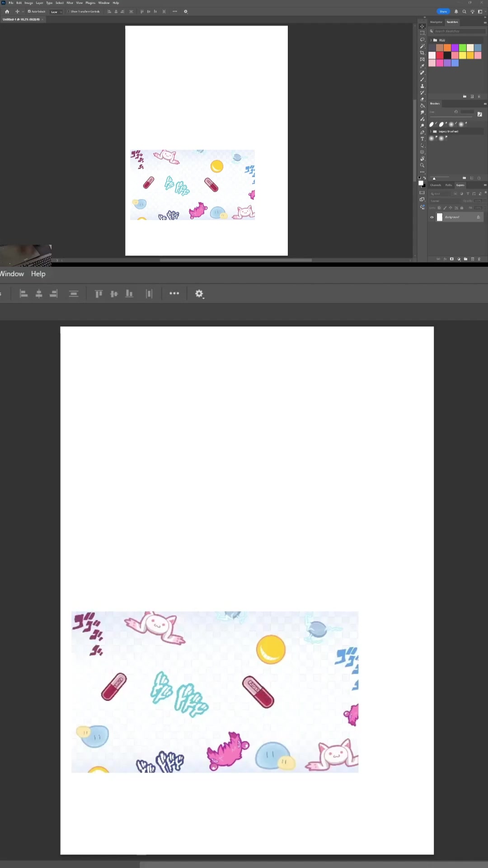This screenshot has height=868, width=488.
Task: Open the Opacity value dropdown
Action: tap(485, 201)
